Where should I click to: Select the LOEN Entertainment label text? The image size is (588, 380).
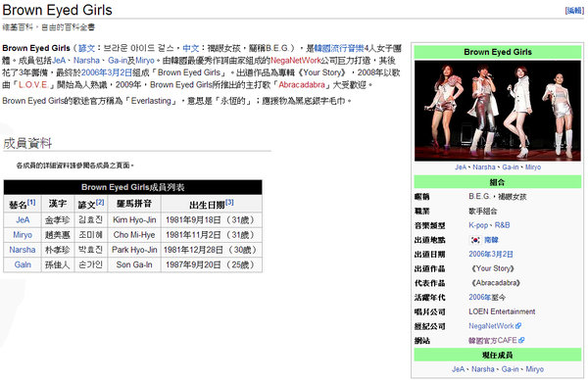[x=502, y=311]
